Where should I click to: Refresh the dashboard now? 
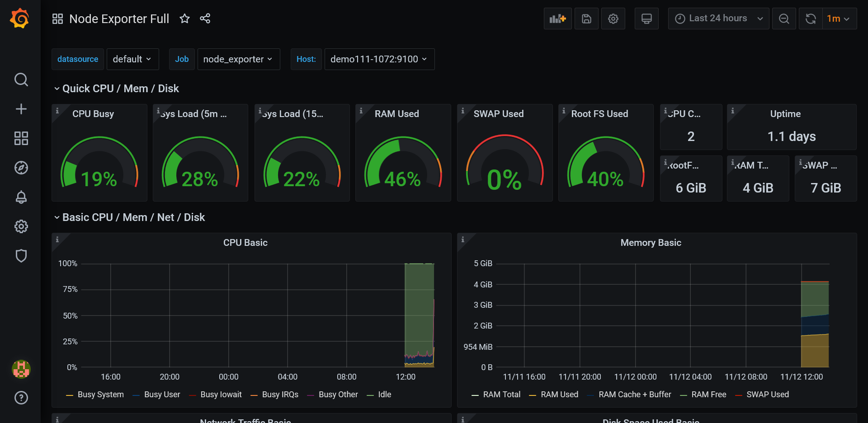tap(811, 19)
